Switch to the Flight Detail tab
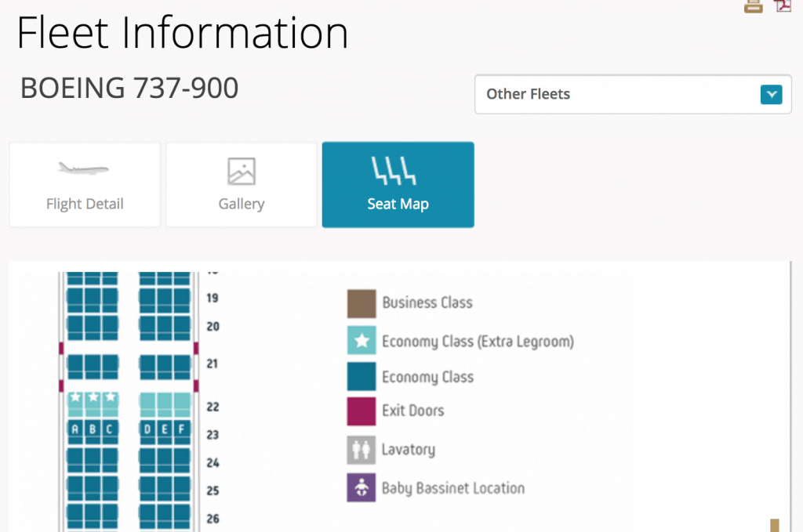This screenshot has width=803, height=532. pos(85,185)
